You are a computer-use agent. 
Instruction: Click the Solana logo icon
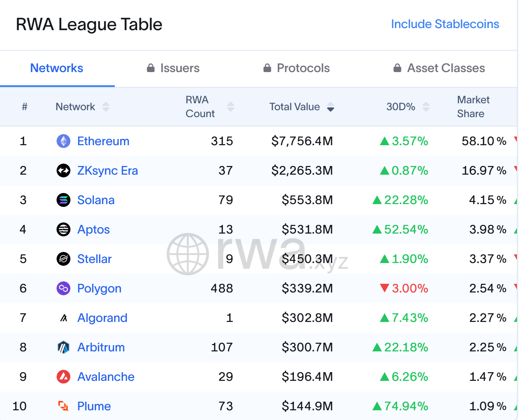coord(63,200)
